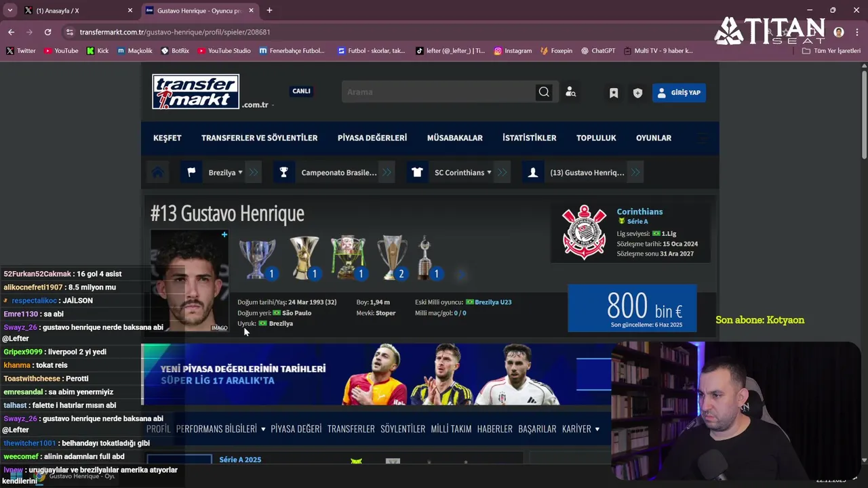Switch to the Transferler profile tab
The height and width of the screenshot is (488, 868).
coord(351,429)
